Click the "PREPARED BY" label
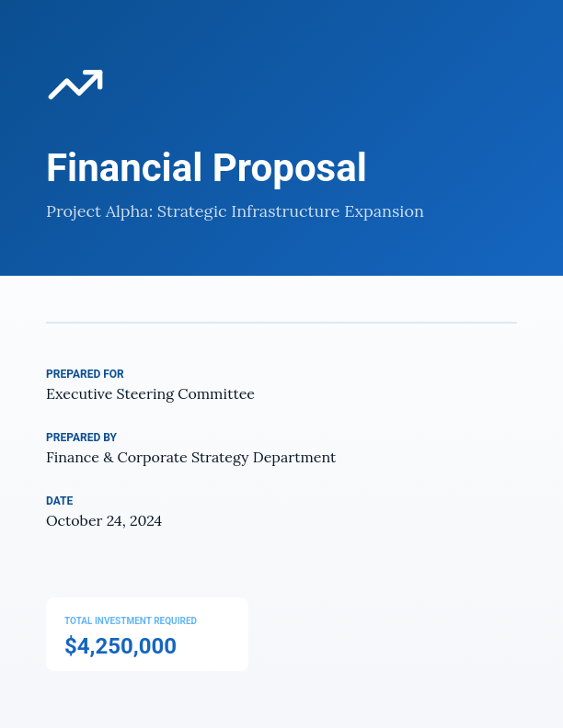563x728 pixels. coord(81,438)
